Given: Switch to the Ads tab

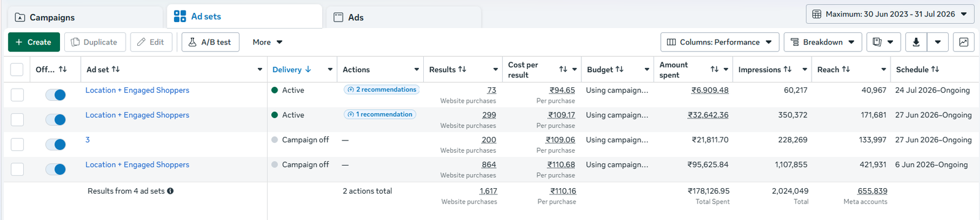Looking at the screenshot, I should pyautogui.click(x=403, y=18).
